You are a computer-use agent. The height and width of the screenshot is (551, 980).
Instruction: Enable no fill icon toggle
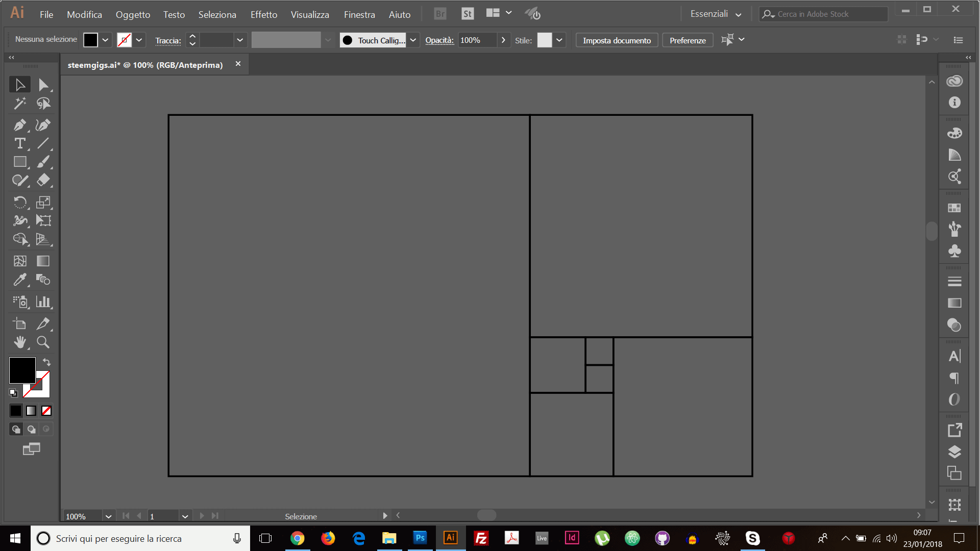46,410
